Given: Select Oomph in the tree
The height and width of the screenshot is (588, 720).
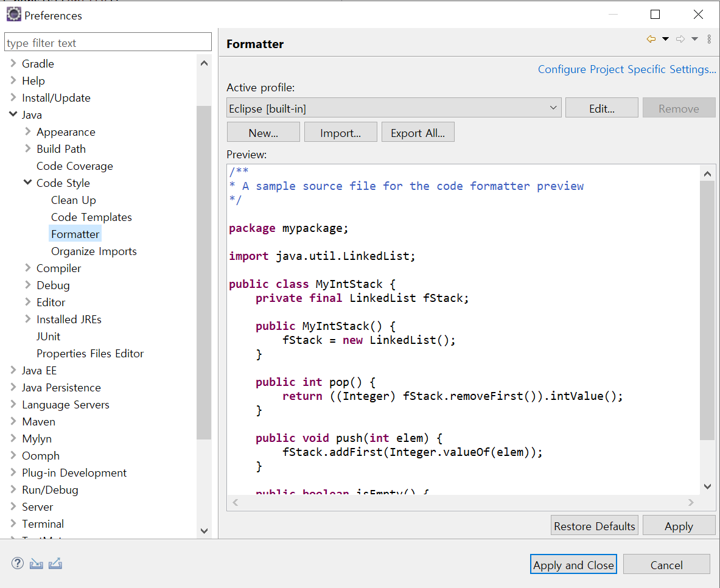Looking at the screenshot, I should (x=40, y=455).
